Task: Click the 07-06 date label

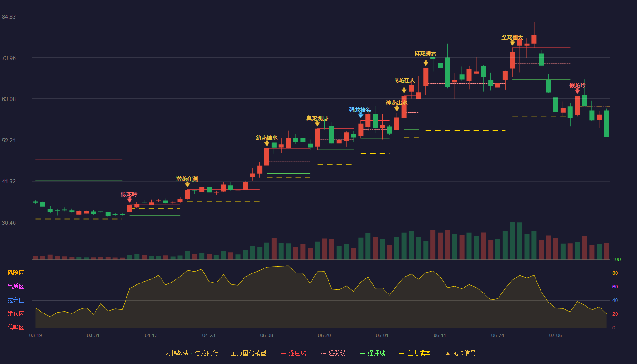Action: pyautogui.click(x=556, y=335)
